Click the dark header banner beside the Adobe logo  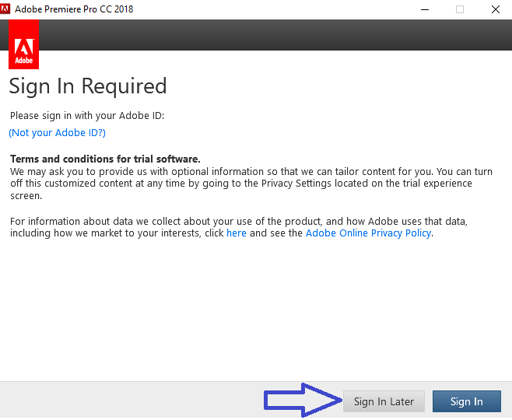[272, 35]
